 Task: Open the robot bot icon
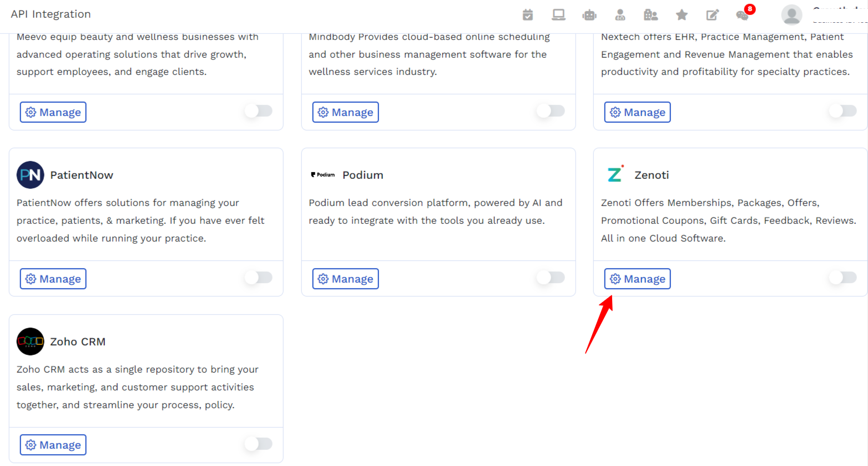click(589, 15)
